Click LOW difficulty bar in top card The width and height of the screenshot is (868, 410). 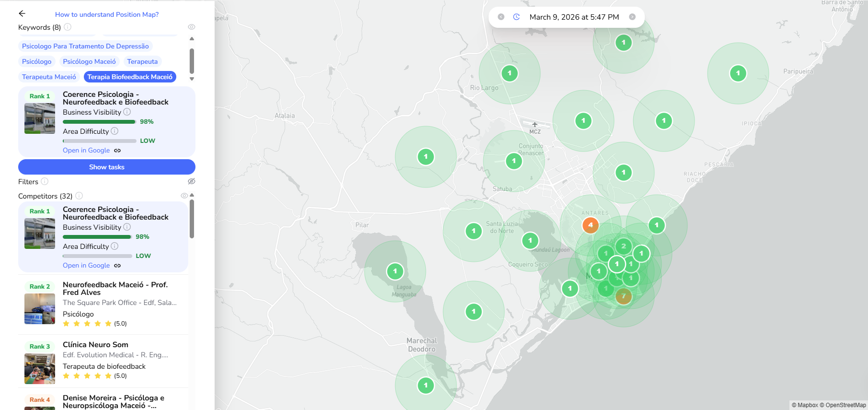pyautogui.click(x=99, y=141)
